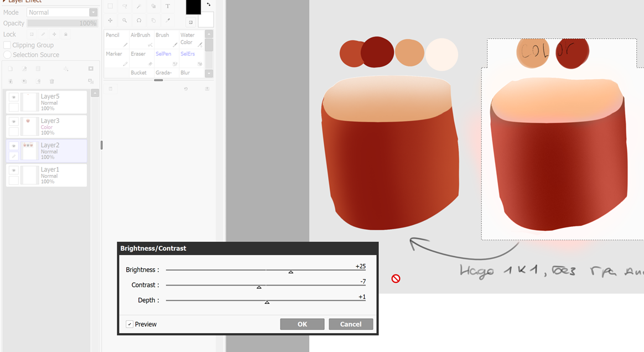
Task: Uncheck the Preview checkbox
Action: pyautogui.click(x=129, y=324)
